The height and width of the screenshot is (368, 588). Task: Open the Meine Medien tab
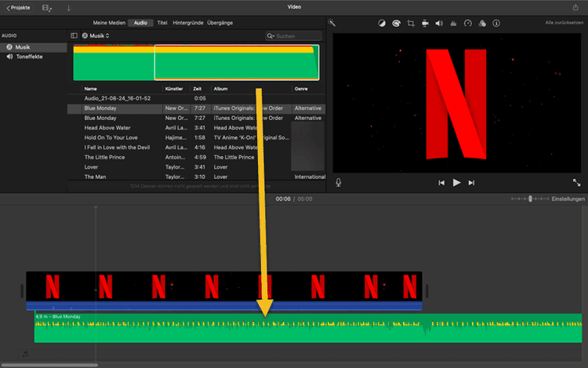(109, 23)
